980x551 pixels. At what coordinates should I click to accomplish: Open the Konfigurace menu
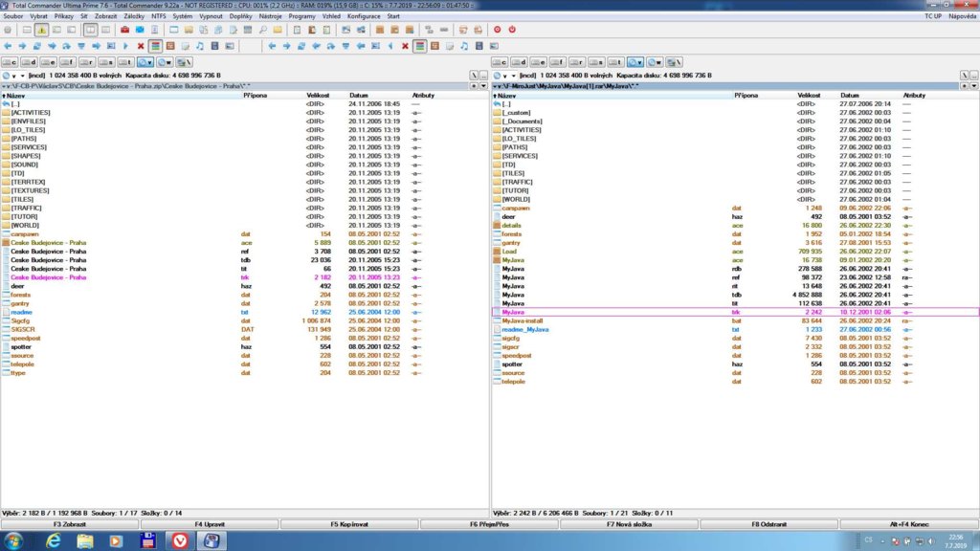364,16
